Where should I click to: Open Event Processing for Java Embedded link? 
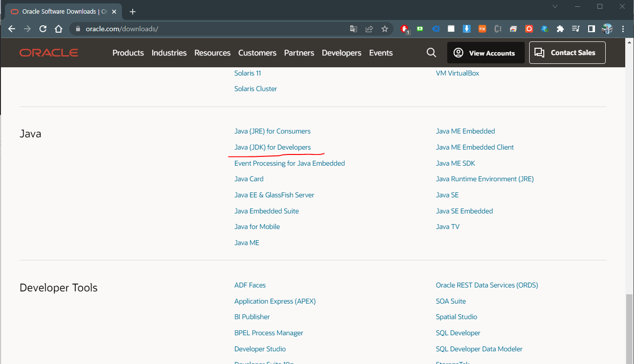coord(290,163)
